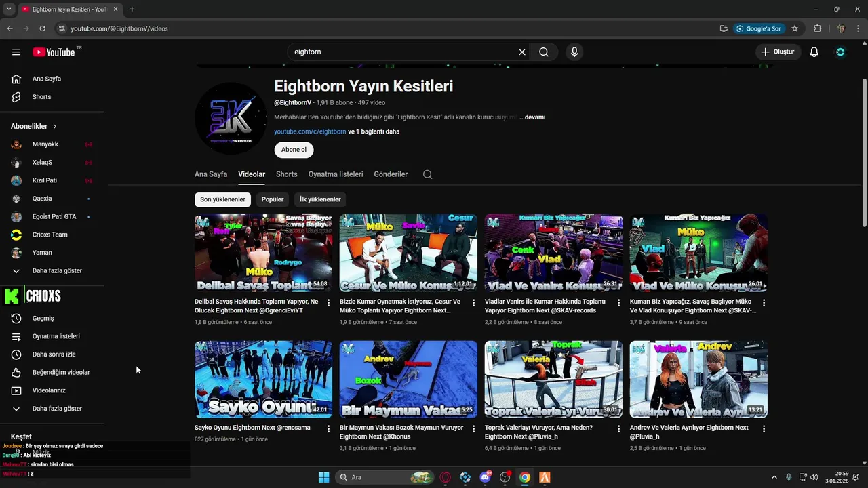This screenshot has height=488, width=868.
Task: Open the Windows Start menu
Action: [x=323, y=477]
